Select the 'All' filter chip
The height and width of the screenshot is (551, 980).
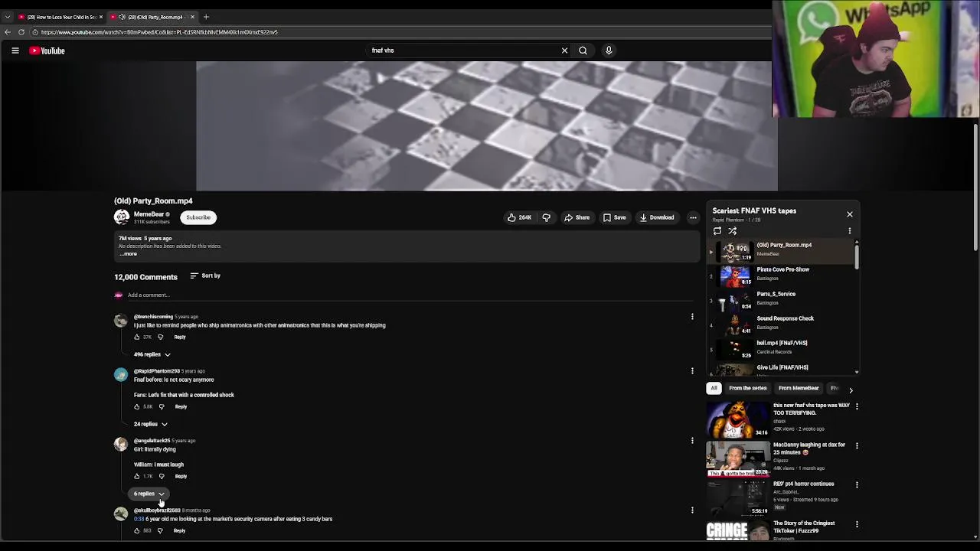(714, 388)
